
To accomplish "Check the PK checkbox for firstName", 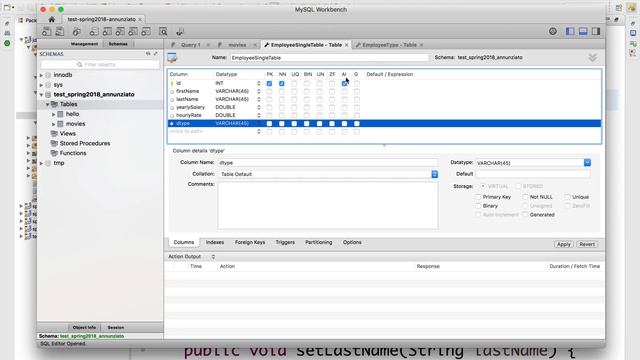I will click(x=269, y=91).
